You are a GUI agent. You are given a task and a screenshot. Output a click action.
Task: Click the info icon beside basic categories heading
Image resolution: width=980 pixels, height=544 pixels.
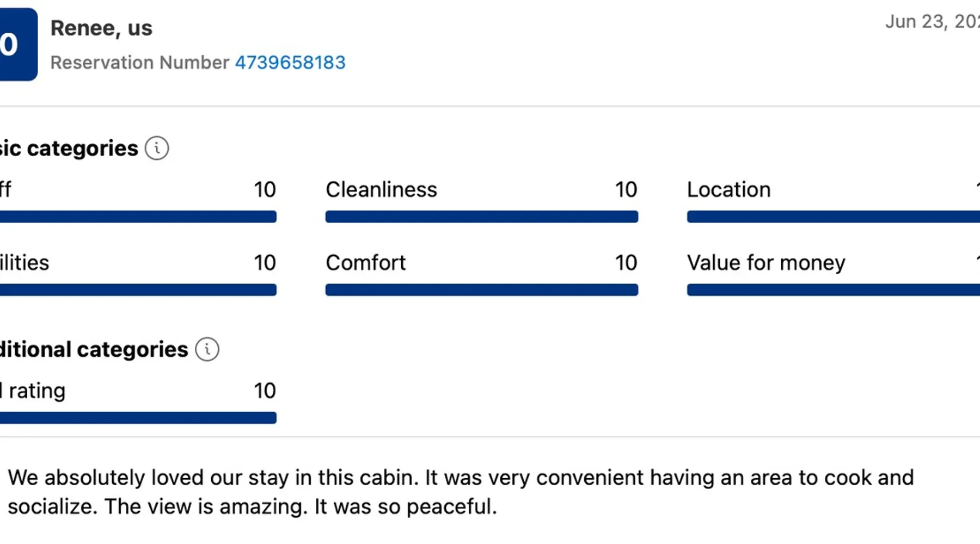(157, 148)
